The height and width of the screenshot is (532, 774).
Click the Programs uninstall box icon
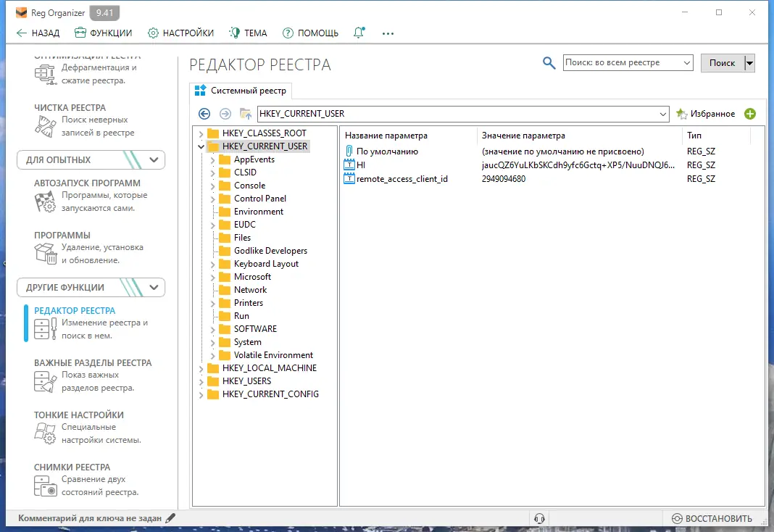46,254
